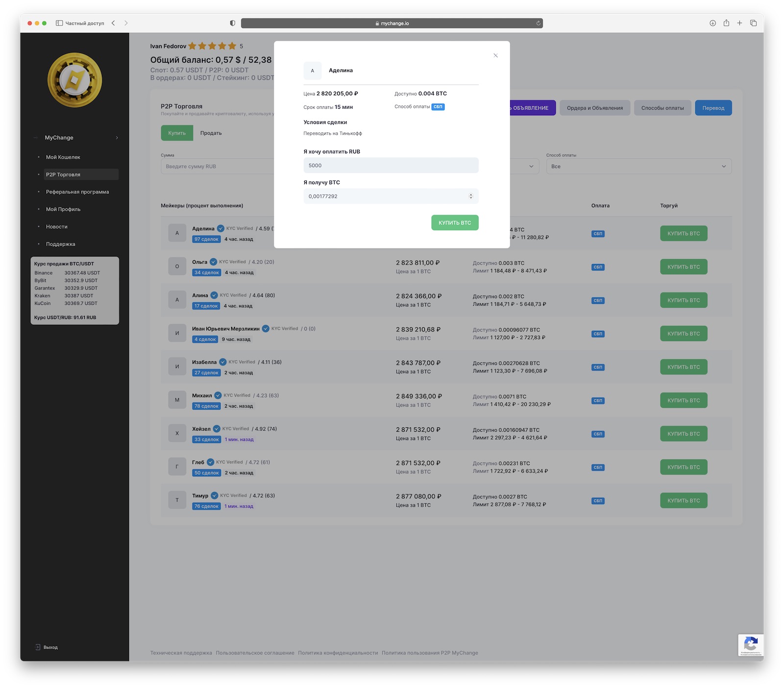Viewport: 784px width, 688px height.
Task: Click Михаил's avatar tile
Action: coord(177,400)
